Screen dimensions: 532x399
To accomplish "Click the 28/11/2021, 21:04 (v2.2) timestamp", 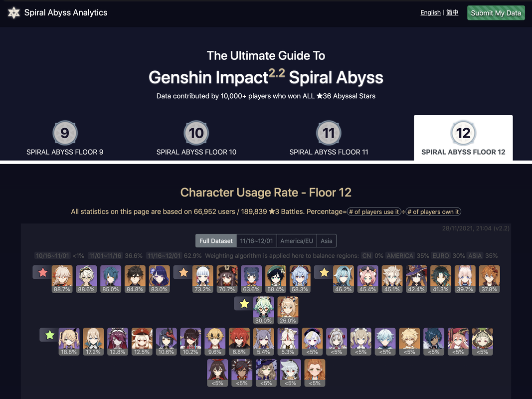I will 476,228.
